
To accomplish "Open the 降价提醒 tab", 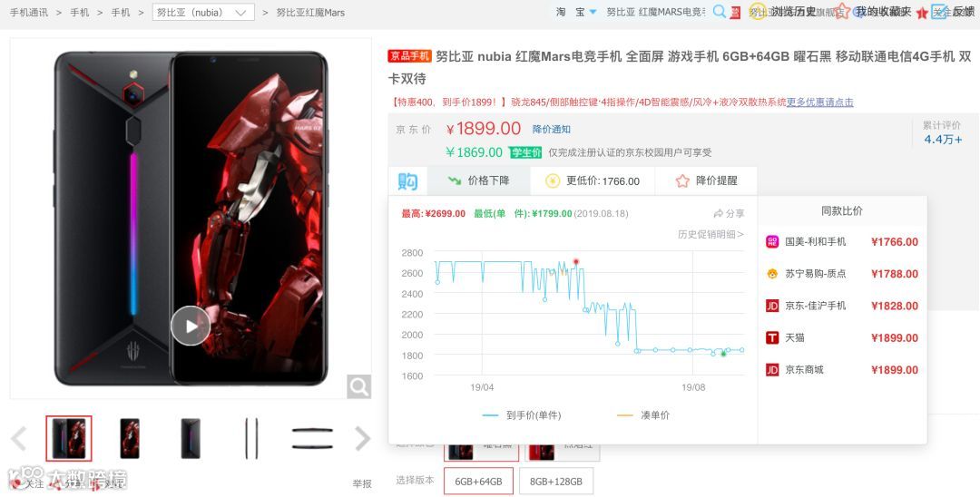I will (x=706, y=180).
